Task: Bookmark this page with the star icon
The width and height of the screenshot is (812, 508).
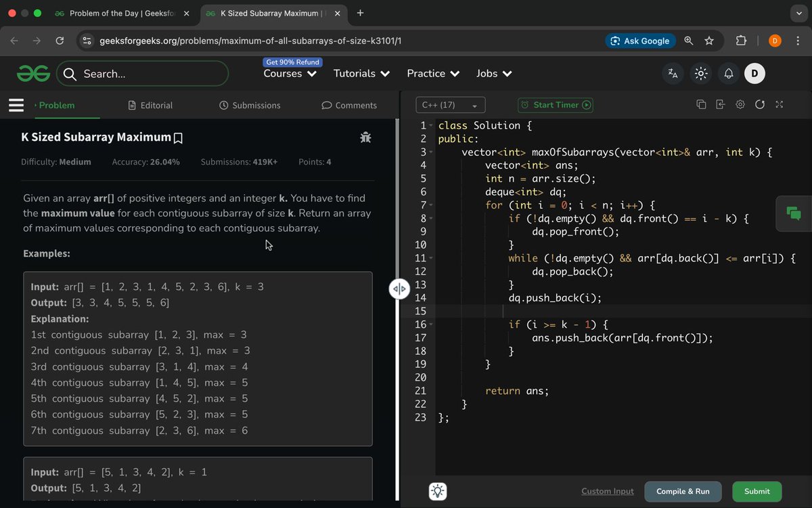Action: [709, 41]
